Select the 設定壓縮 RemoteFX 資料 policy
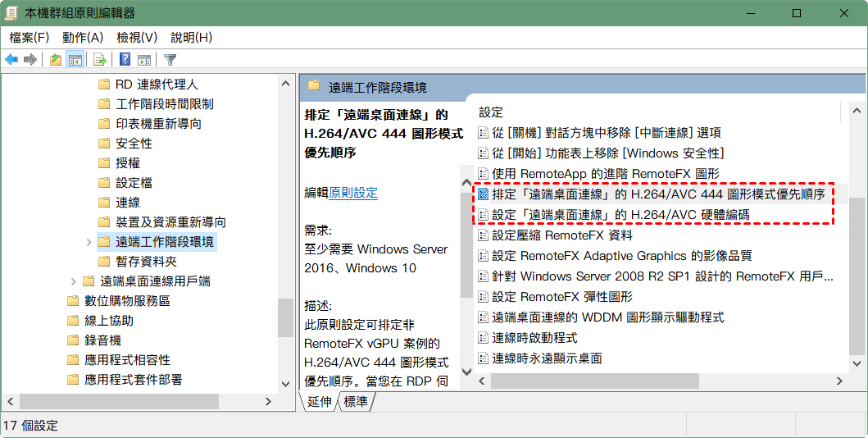The image size is (868, 438). [562, 235]
